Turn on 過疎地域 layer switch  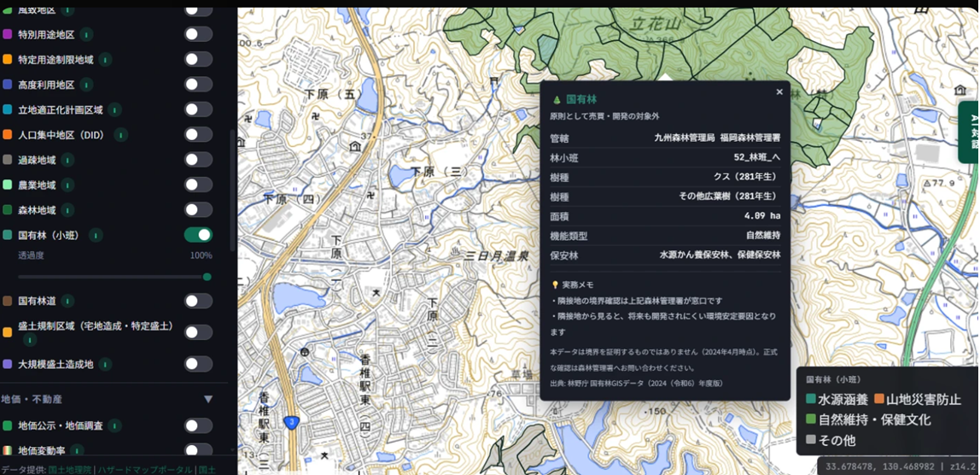click(198, 161)
